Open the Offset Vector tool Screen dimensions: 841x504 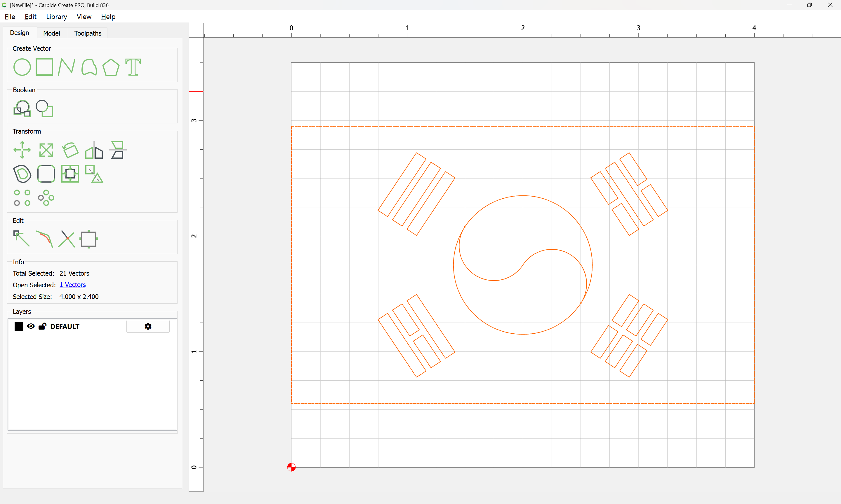(x=22, y=174)
